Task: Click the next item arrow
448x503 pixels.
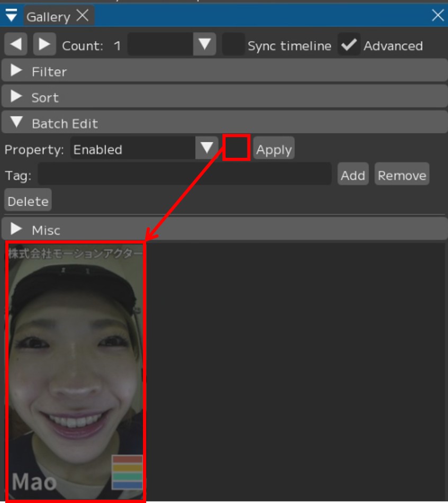Action: click(x=44, y=43)
